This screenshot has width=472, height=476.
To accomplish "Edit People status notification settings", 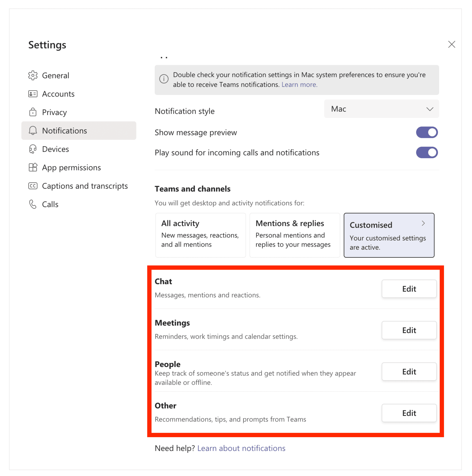I will pos(409,371).
